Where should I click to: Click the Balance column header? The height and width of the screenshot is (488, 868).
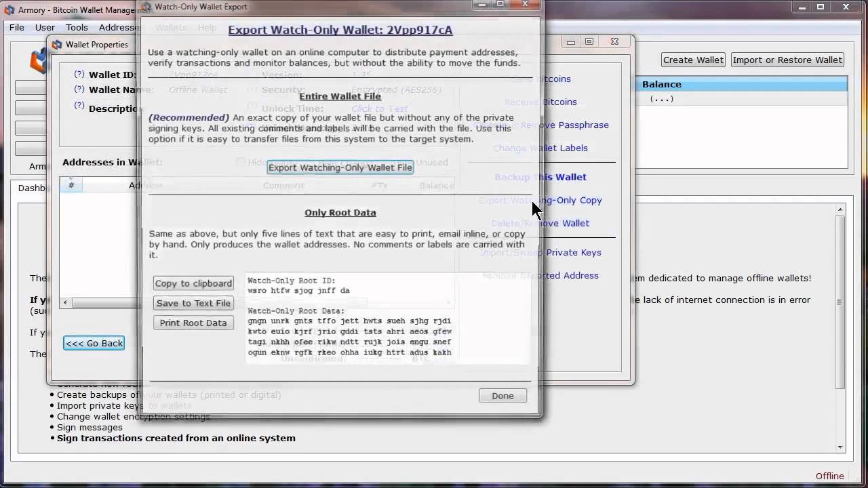coord(741,84)
